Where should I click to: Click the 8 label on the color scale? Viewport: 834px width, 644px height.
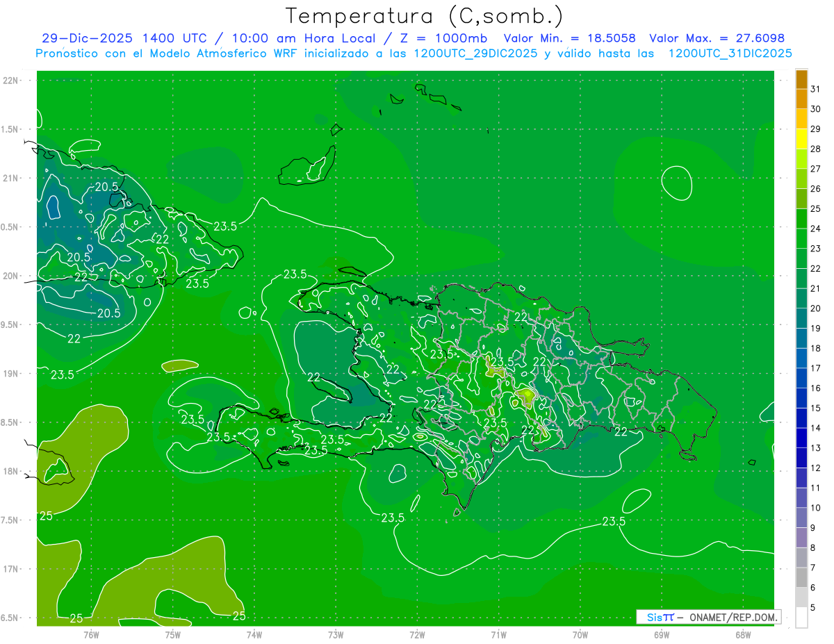click(x=813, y=547)
